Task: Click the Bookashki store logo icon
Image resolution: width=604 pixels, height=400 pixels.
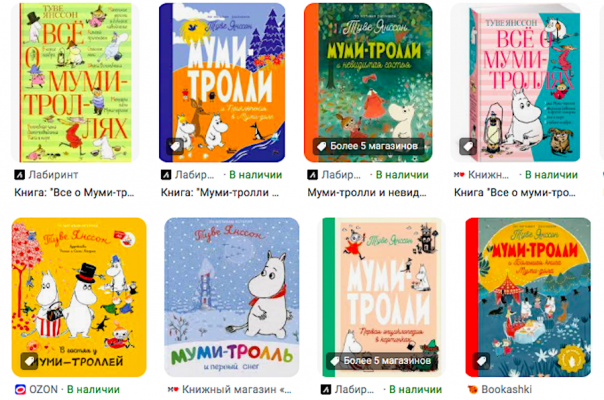Action: point(473,390)
